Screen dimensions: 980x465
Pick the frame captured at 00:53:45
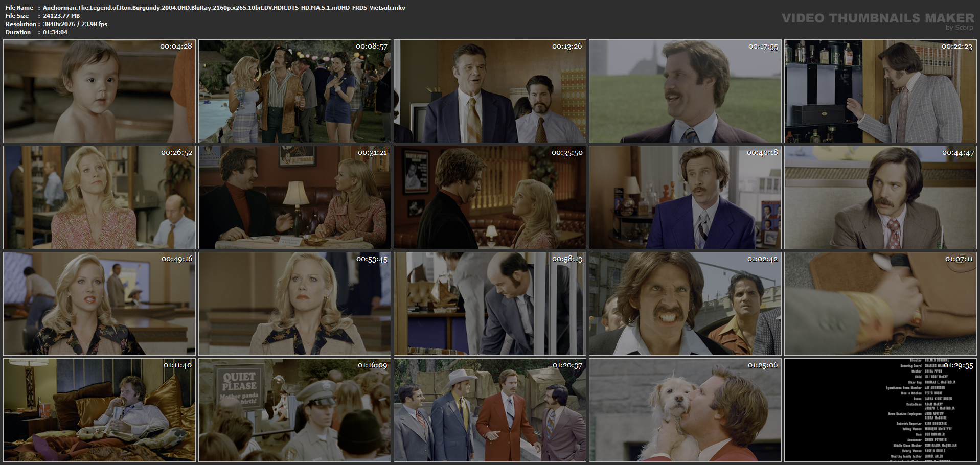pos(294,304)
